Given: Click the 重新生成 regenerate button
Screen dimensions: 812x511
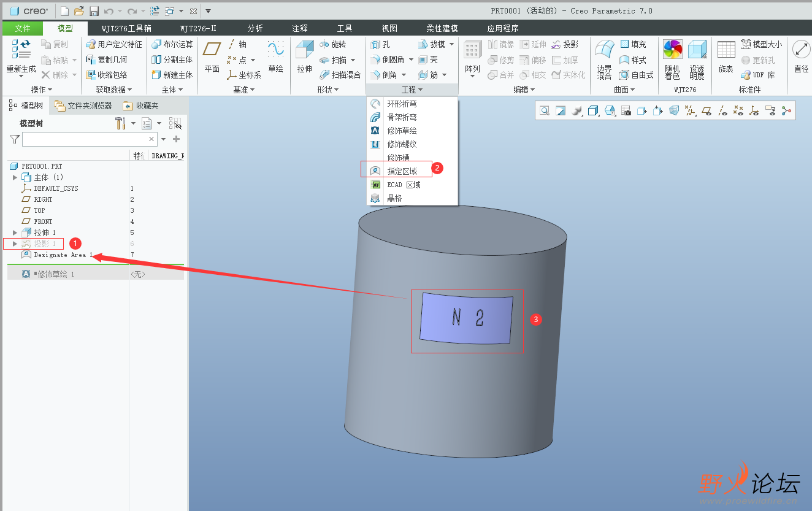Looking at the screenshot, I should 21,57.
